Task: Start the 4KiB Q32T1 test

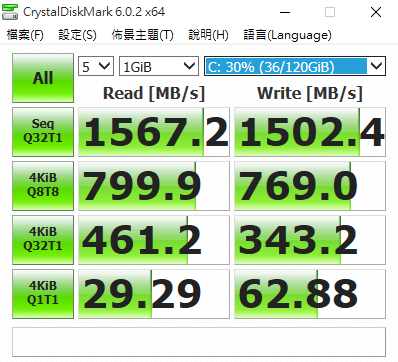Action: (x=43, y=240)
